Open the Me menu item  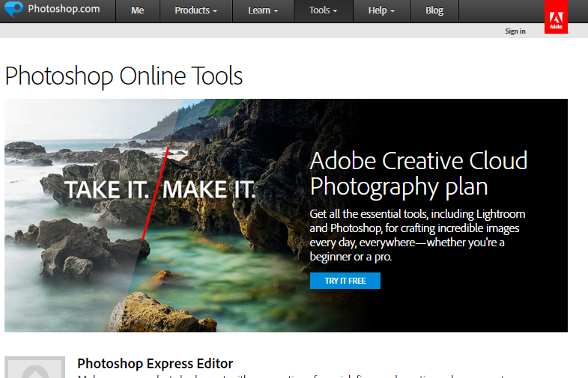[137, 10]
